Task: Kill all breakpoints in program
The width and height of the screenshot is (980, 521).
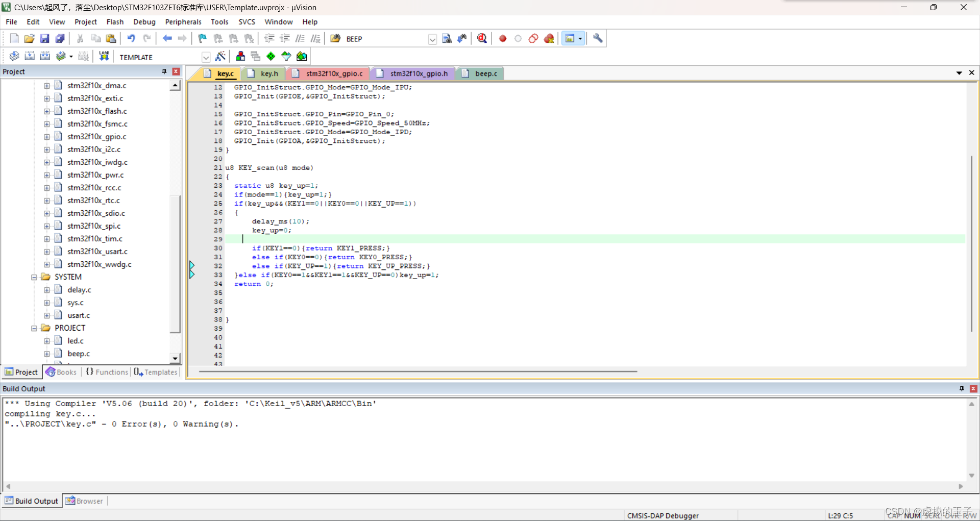Action: (x=549, y=38)
